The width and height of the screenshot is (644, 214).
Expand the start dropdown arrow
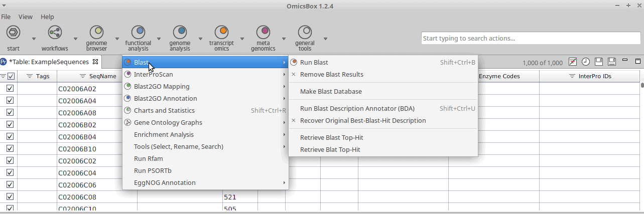coord(34,39)
